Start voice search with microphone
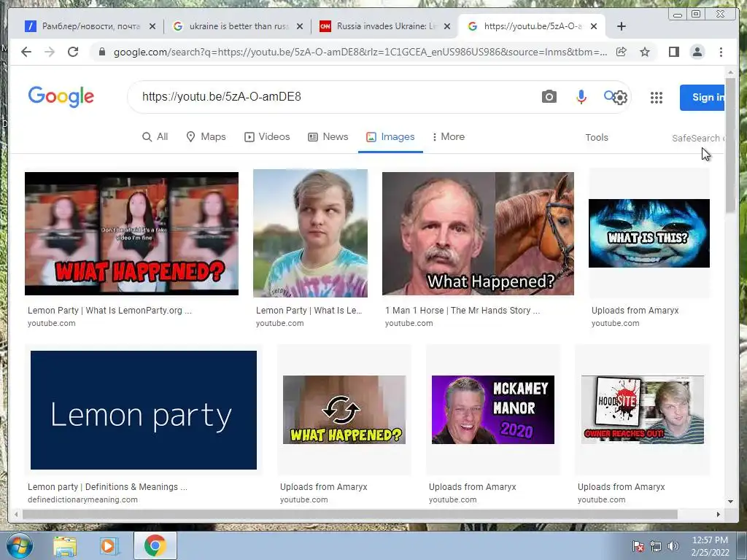 tap(581, 97)
